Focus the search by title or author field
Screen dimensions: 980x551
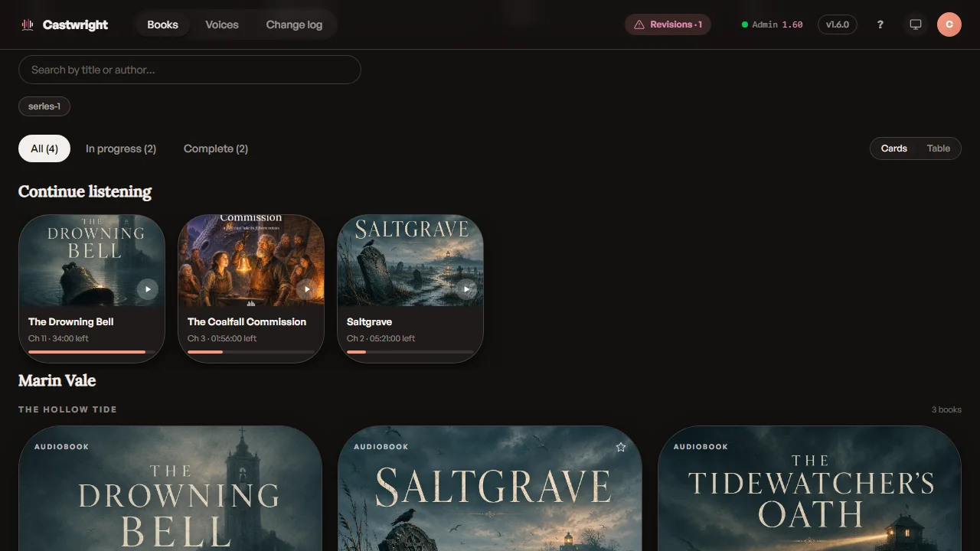click(190, 70)
